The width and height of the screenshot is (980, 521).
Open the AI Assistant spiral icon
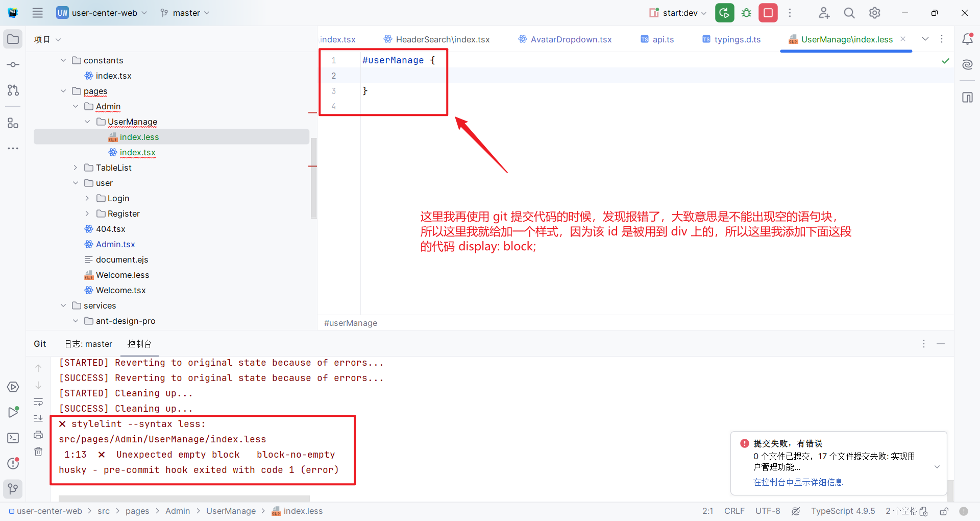967,65
